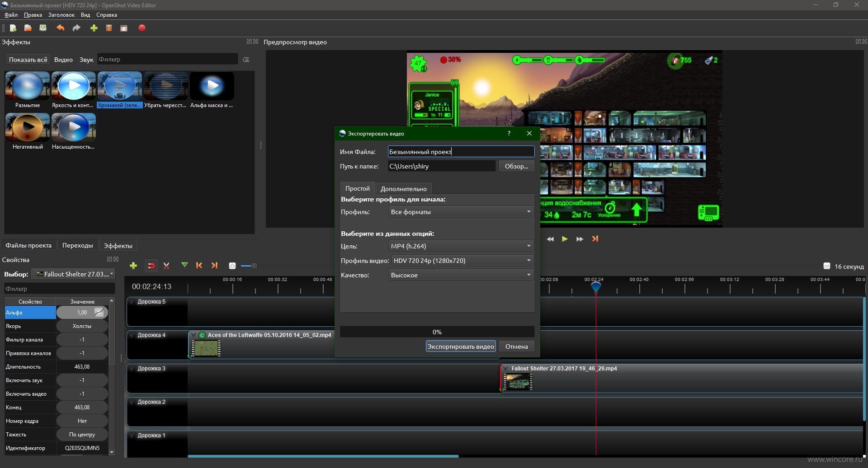Click the blue playhead marker on the ruler
Screen dimensions: 868x468
click(596, 287)
